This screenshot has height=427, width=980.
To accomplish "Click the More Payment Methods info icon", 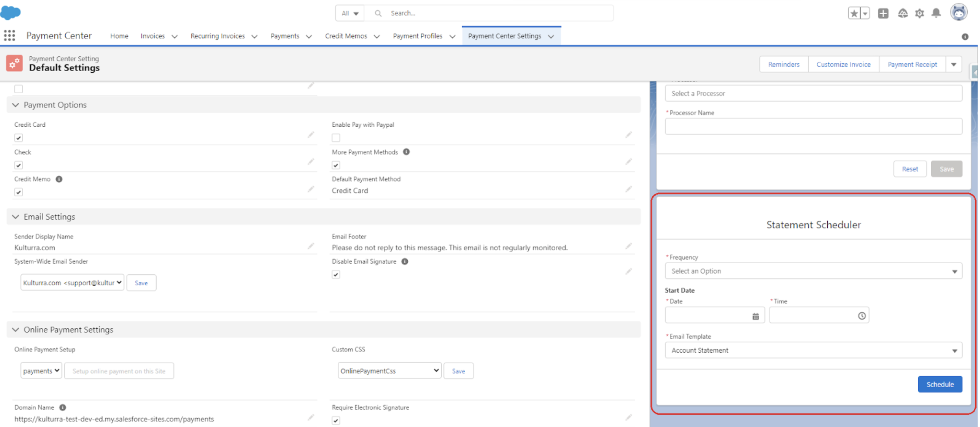I will click(x=406, y=152).
